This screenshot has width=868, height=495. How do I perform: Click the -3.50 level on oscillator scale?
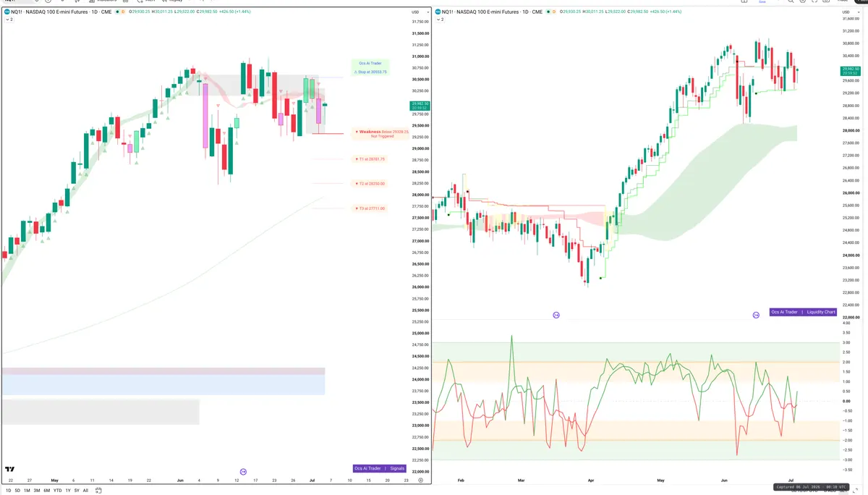click(846, 469)
